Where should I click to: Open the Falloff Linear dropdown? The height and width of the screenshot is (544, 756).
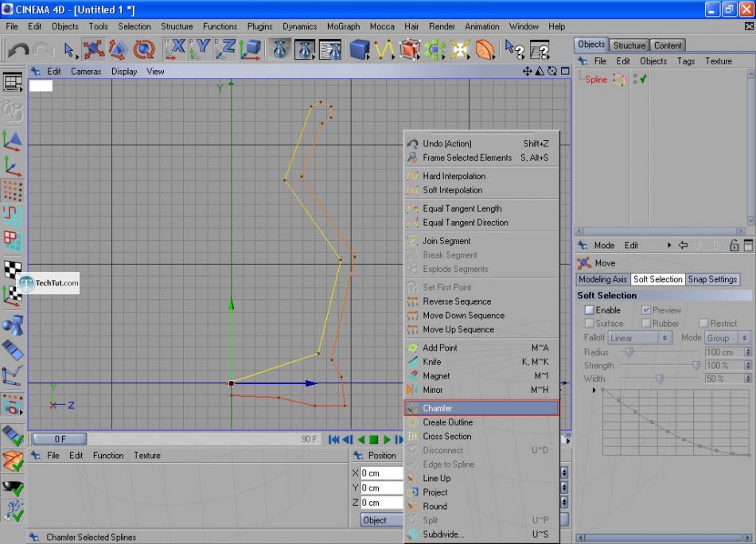tap(639, 338)
